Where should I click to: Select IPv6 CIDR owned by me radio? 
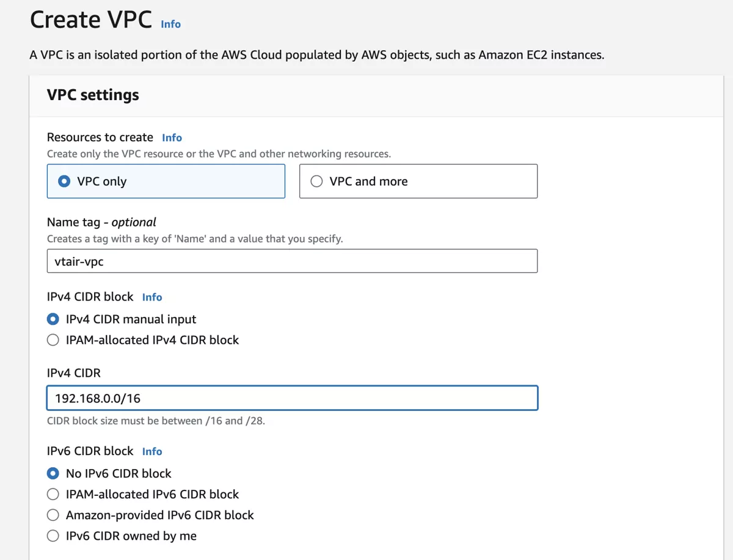(53, 536)
